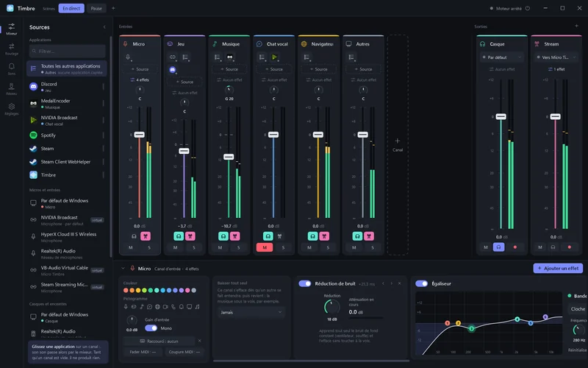Add a new output with the Sorties plus icon
The image size is (588, 368).
[576, 26]
